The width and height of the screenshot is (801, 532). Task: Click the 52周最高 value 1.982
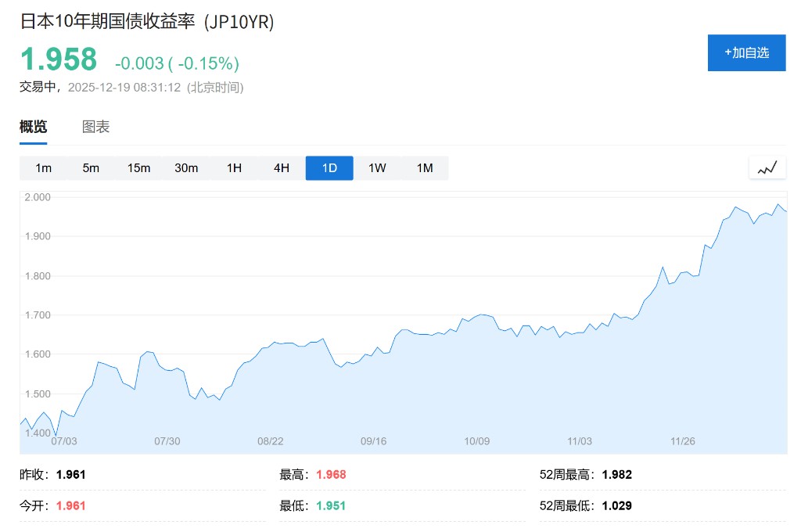point(616,474)
